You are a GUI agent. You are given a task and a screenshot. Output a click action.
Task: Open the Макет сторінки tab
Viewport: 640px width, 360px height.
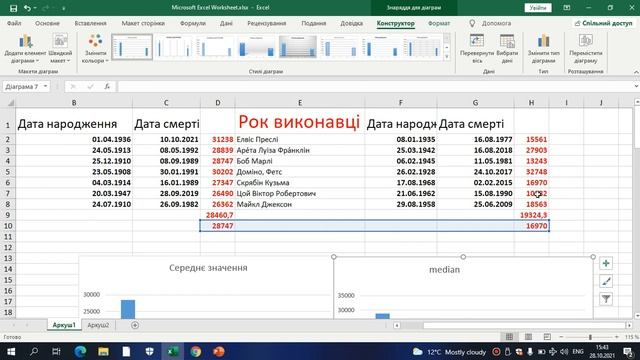tap(143, 23)
